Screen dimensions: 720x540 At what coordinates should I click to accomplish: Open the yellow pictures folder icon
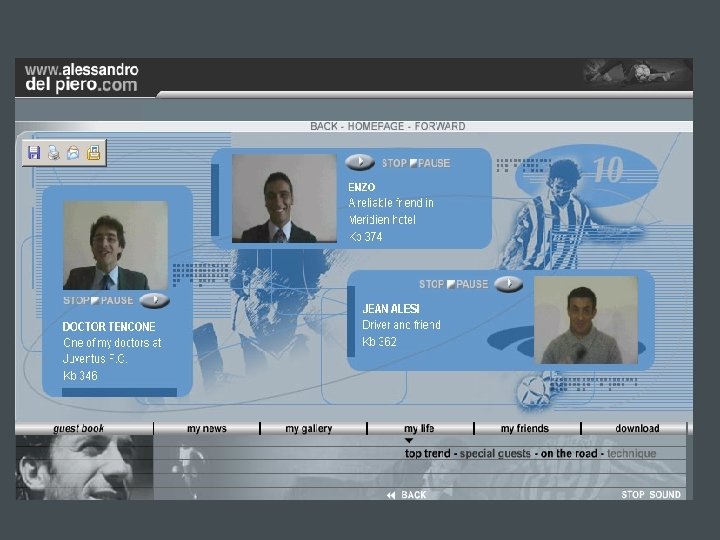click(93, 152)
